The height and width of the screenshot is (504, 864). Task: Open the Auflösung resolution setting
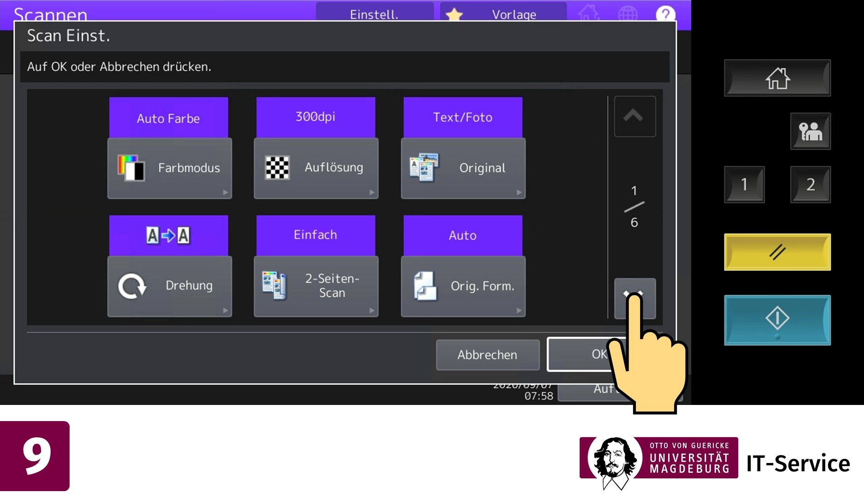click(316, 168)
